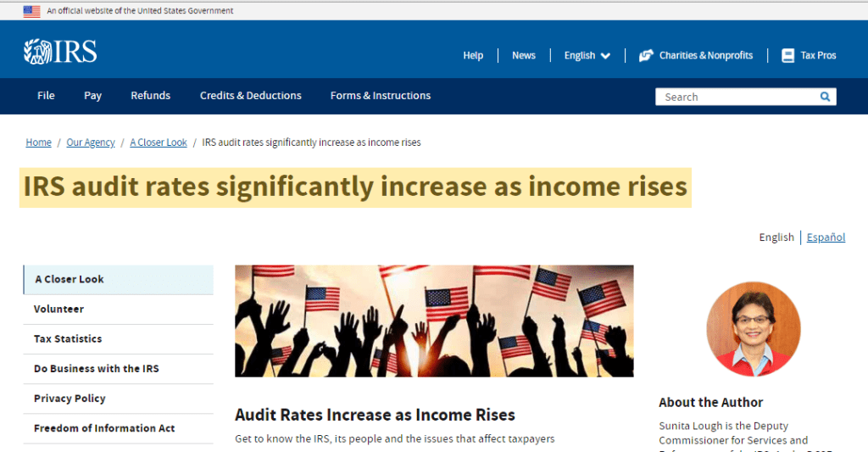Click the US flag icon in banner
Image resolution: width=868 pixels, height=452 pixels.
click(x=31, y=11)
